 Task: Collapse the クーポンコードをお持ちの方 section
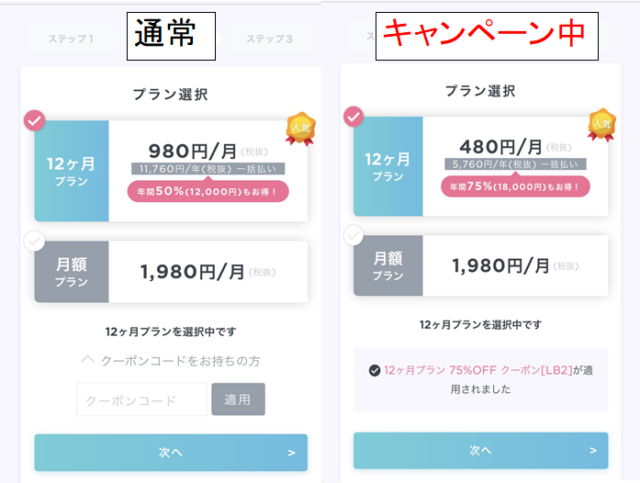(x=171, y=361)
